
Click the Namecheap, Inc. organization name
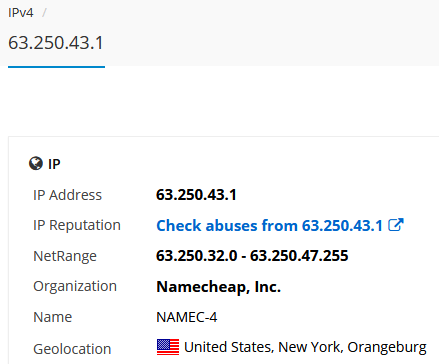click(219, 287)
